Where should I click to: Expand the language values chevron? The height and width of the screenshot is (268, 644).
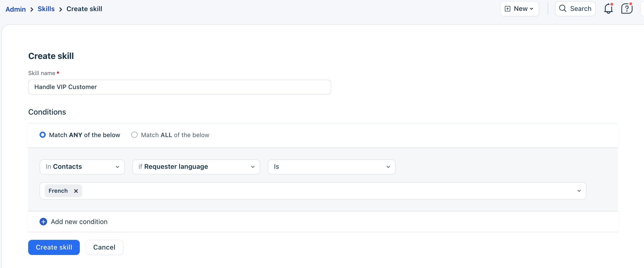[579, 191]
